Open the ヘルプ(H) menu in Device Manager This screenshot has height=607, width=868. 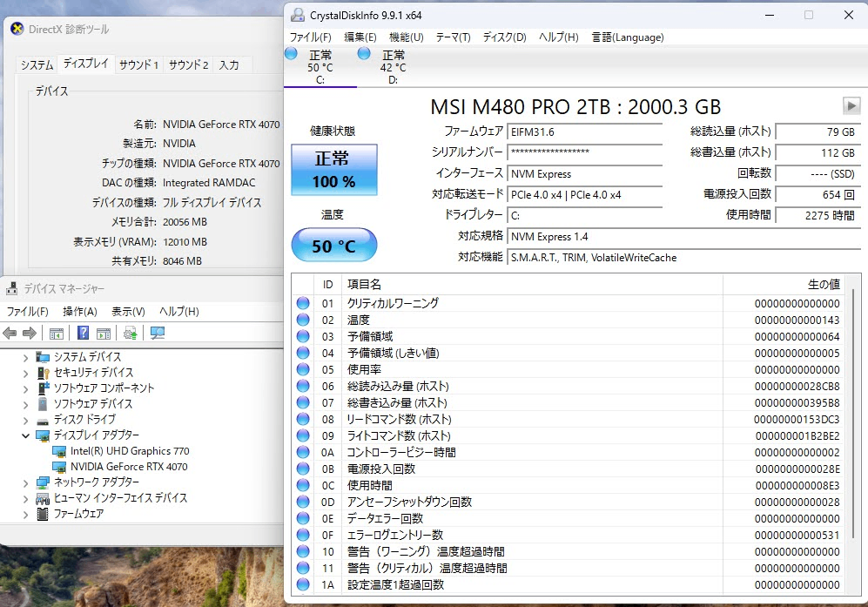178,311
